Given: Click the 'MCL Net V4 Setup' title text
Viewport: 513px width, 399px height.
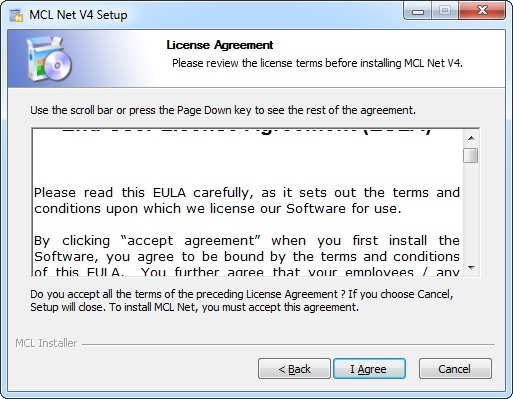Looking at the screenshot, I should pyautogui.click(x=78, y=15).
